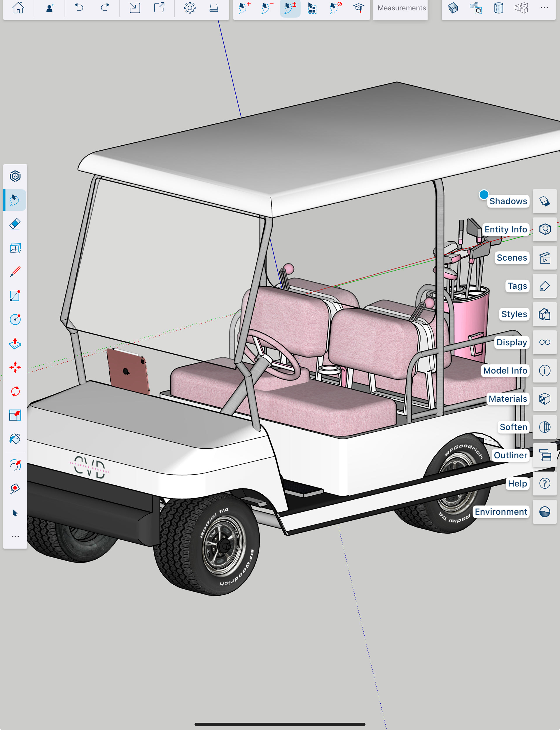Select the Pencil line tool

coord(15,272)
